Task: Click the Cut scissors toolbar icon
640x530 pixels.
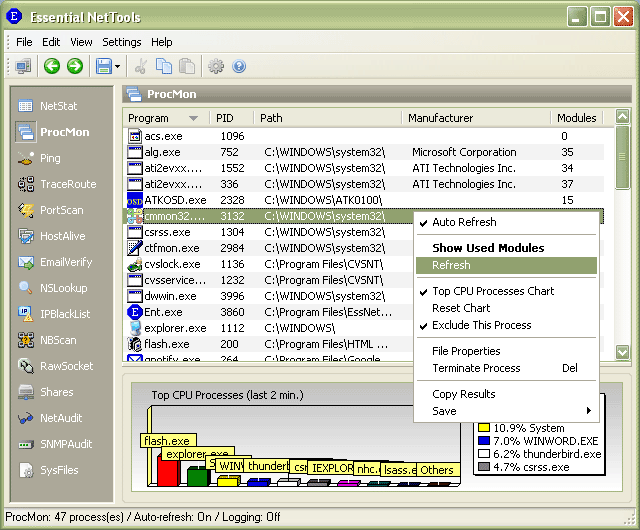Action: point(141,66)
